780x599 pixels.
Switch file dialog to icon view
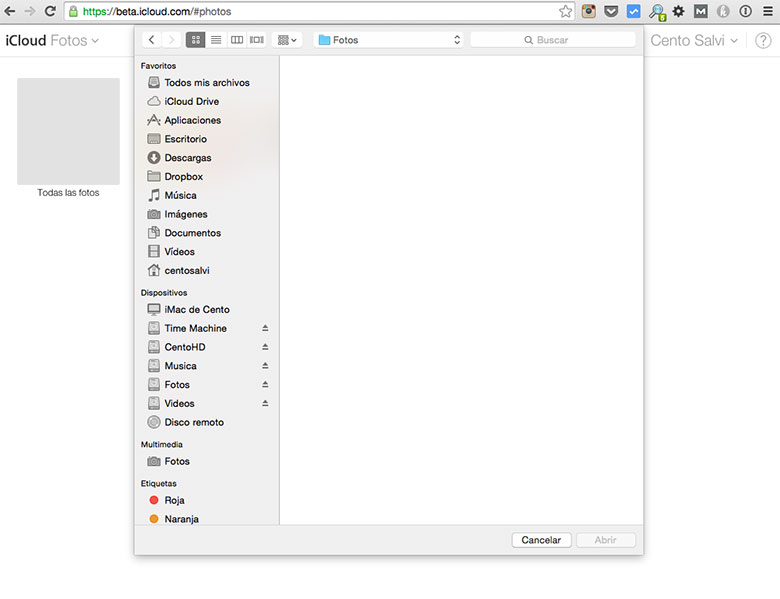tap(195, 40)
